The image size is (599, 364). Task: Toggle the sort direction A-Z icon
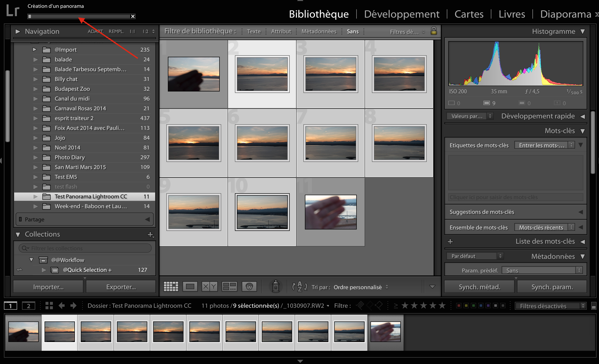coord(299,287)
